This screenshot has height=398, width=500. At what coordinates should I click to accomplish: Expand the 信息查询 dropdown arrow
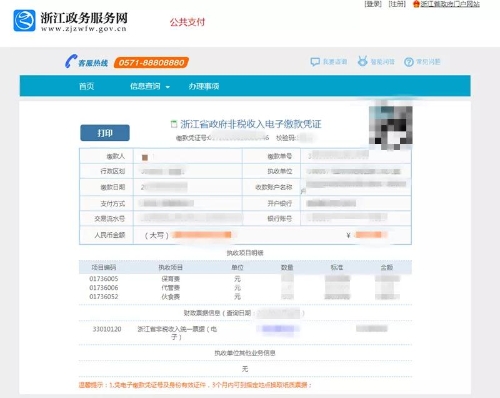(x=168, y=87)
